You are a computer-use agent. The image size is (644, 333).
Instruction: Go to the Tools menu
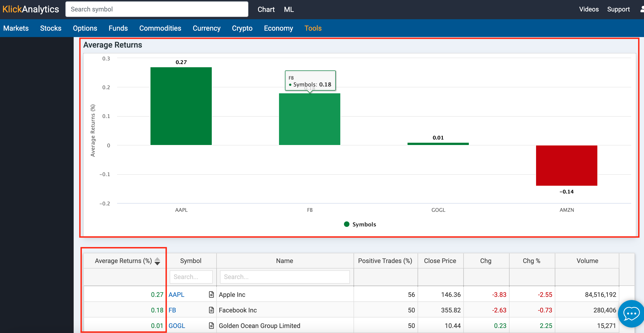[313, 28]
